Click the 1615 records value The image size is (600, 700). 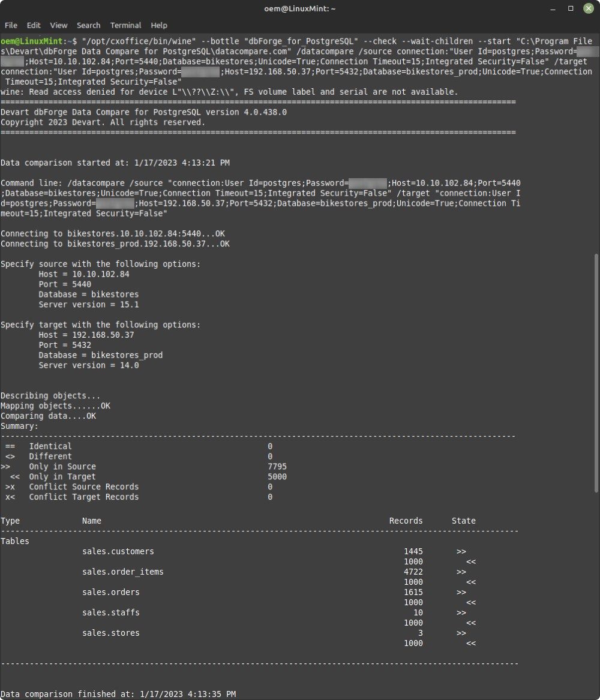(413, 592)
